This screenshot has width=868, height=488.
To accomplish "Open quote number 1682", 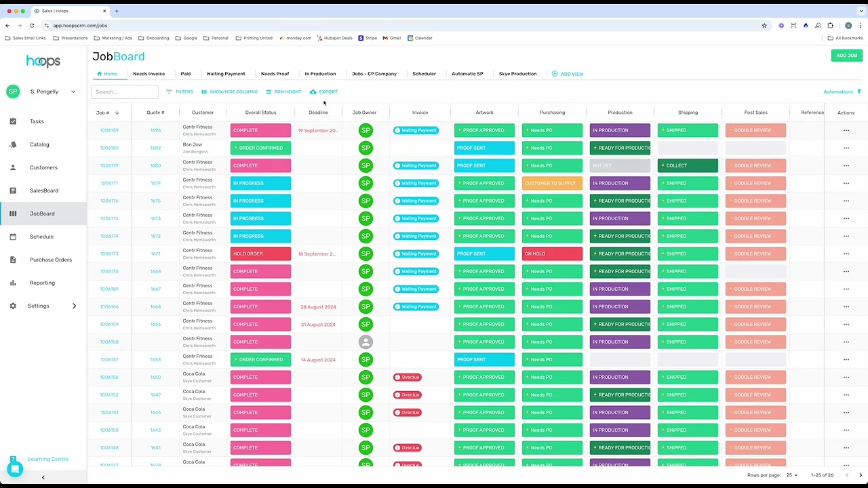I will (x=155, y=148).
